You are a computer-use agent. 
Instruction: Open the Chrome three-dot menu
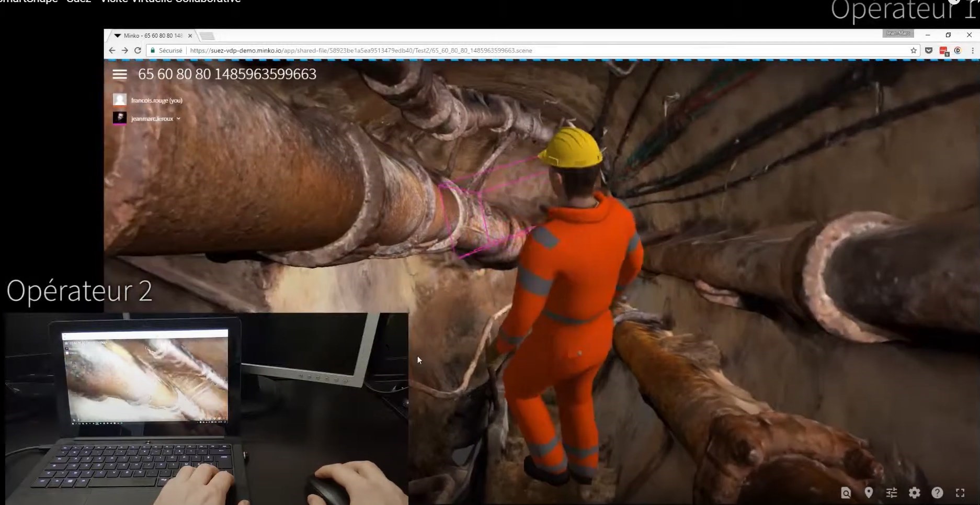click(x=973, y=51)
